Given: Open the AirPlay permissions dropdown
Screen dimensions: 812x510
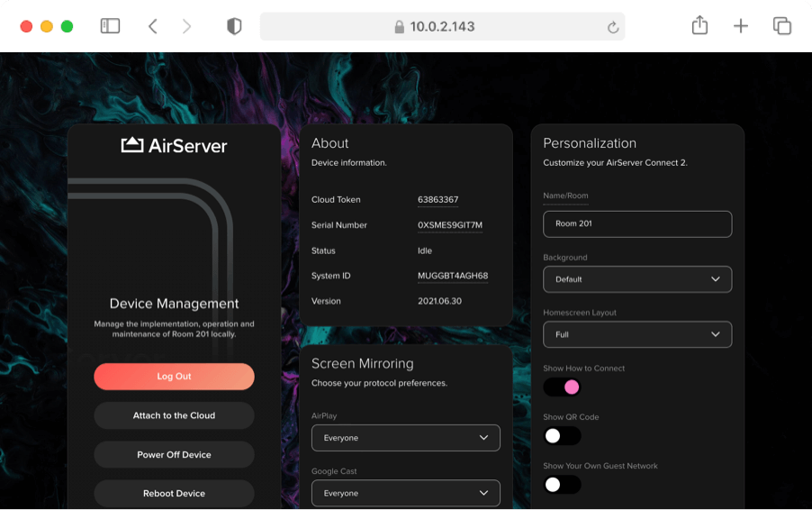Looking at the screenshot, I should [405, 438].
